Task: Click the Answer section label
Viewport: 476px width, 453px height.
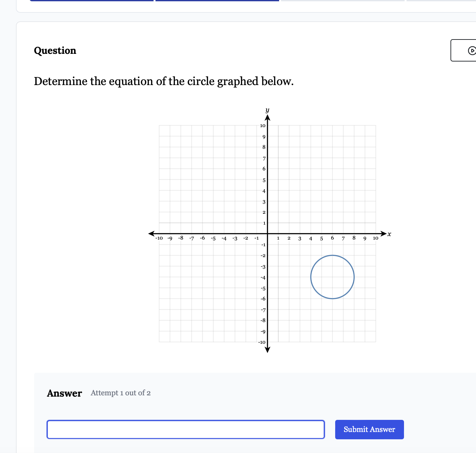Action: 64,393
